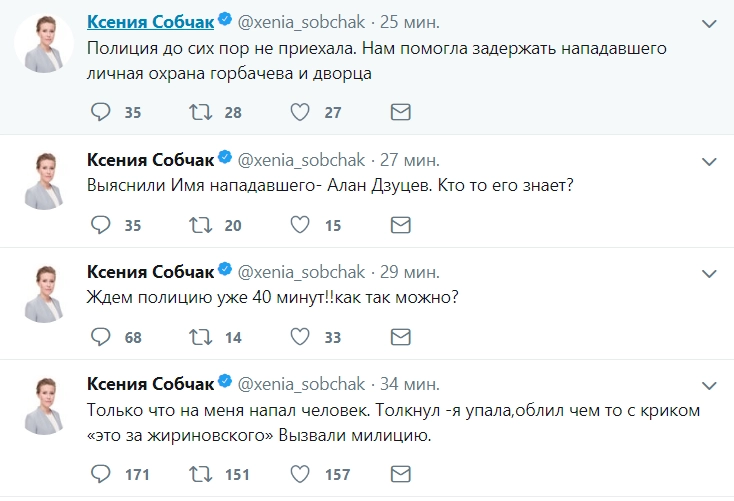Open more options on the 25 мин. tweet
The image size is (734, 501).
tap(711, 20)
